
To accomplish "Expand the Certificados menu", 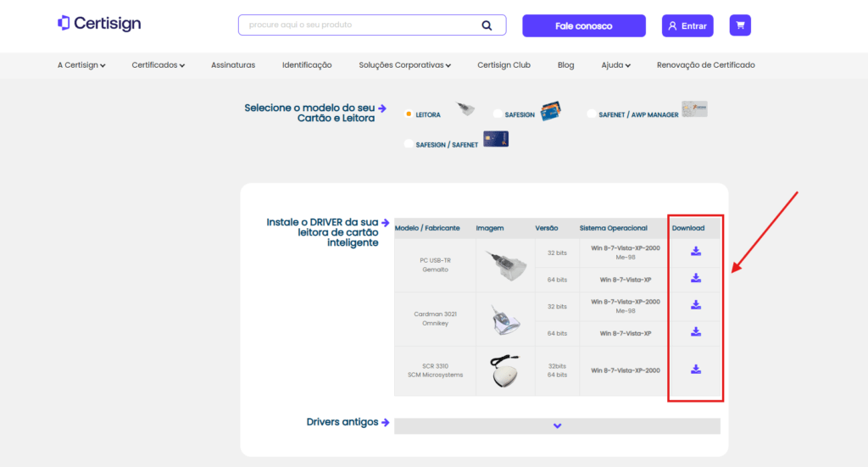I will point(159,65).
